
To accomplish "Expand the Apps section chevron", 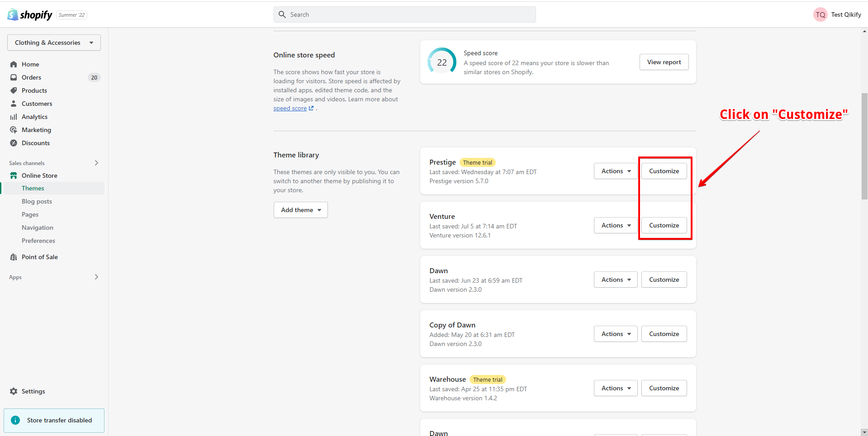I will tap(96, 277).
